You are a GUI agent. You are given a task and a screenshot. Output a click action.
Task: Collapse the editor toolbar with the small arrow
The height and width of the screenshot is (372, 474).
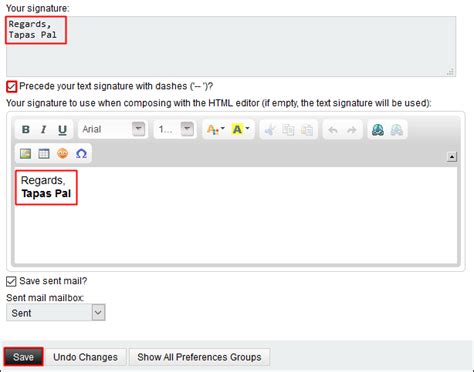[452, 157]
